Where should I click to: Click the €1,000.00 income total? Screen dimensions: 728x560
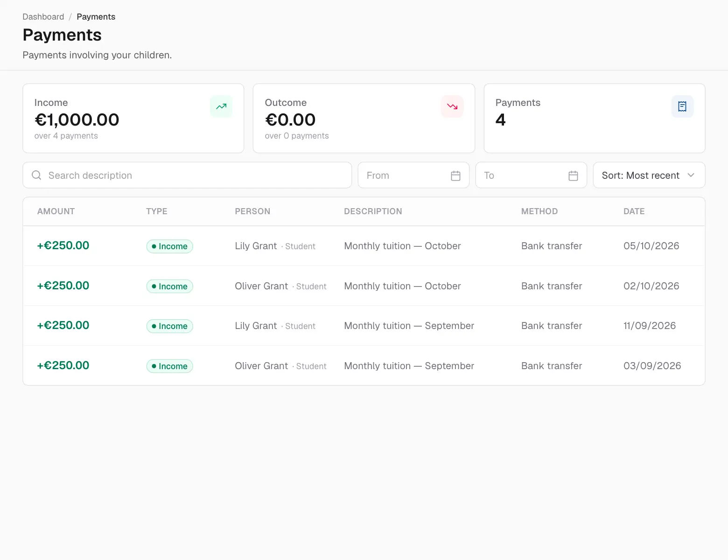click(77, 120)
